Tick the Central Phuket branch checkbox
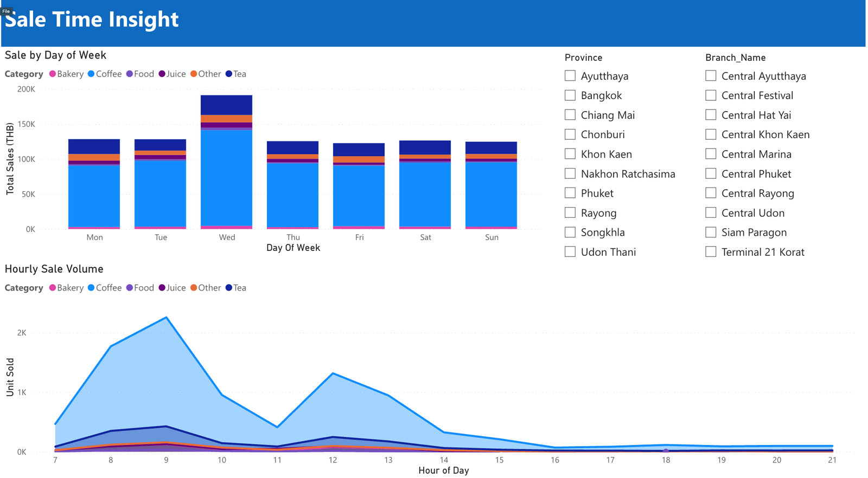The width and height of the screenshot is (868, 478). click(x=711, y=173)
